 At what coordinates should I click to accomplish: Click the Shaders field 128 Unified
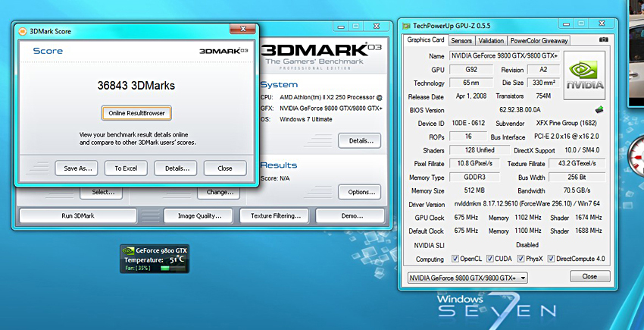tap(480, 149)
